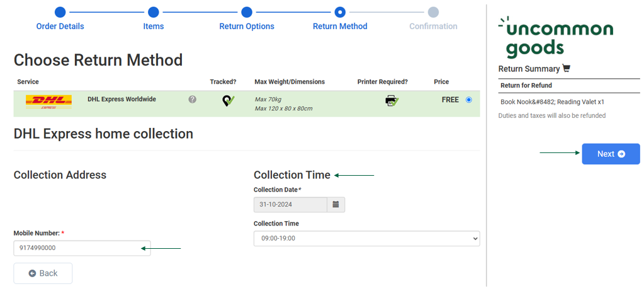
Task: Open the DHL service help question icon
Action: tap(192, 100)
